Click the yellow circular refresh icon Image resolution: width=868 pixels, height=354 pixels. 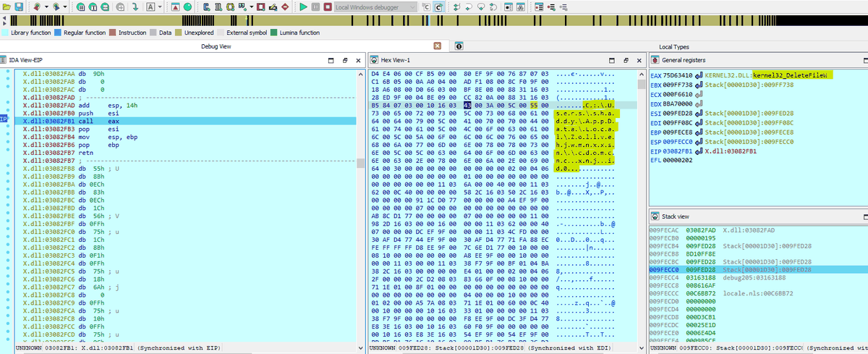(x=230, y=7)
